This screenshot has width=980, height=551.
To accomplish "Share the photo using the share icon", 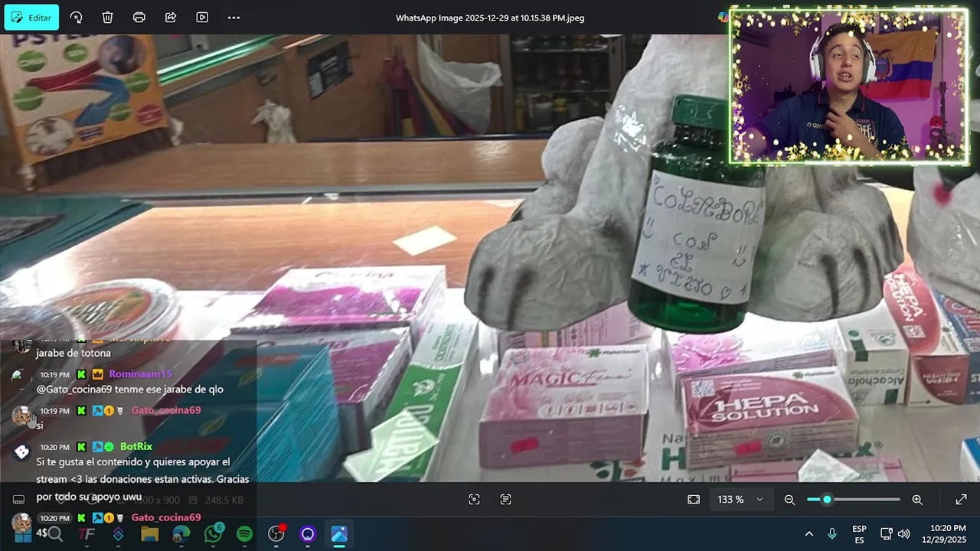I will click(x=171, y=18).
